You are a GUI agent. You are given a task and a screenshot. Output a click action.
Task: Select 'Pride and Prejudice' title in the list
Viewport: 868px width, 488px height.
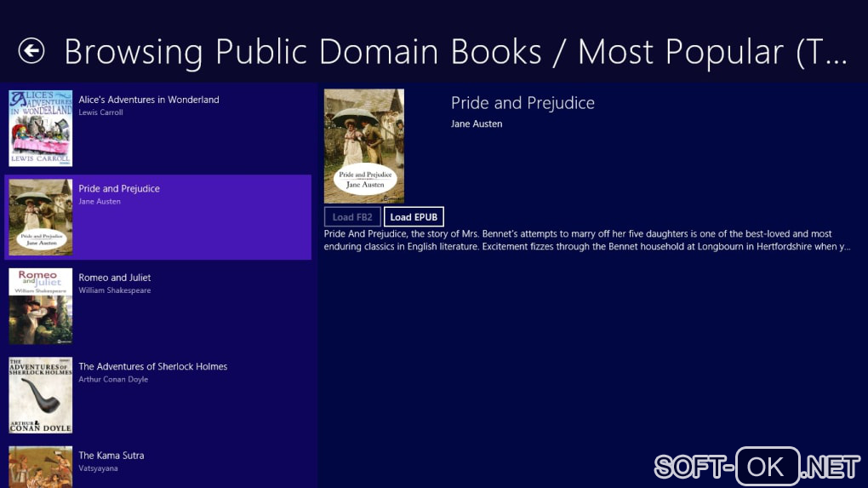[119, 189]
